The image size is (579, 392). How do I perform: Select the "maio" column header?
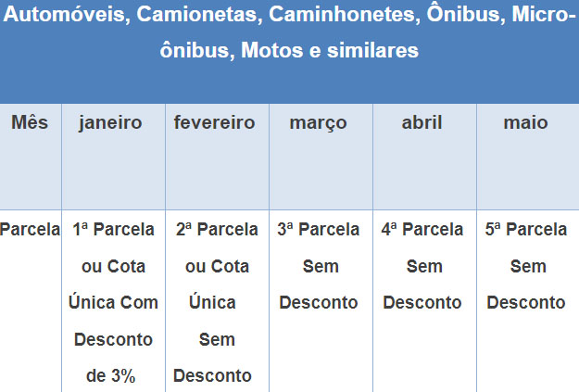527,122
